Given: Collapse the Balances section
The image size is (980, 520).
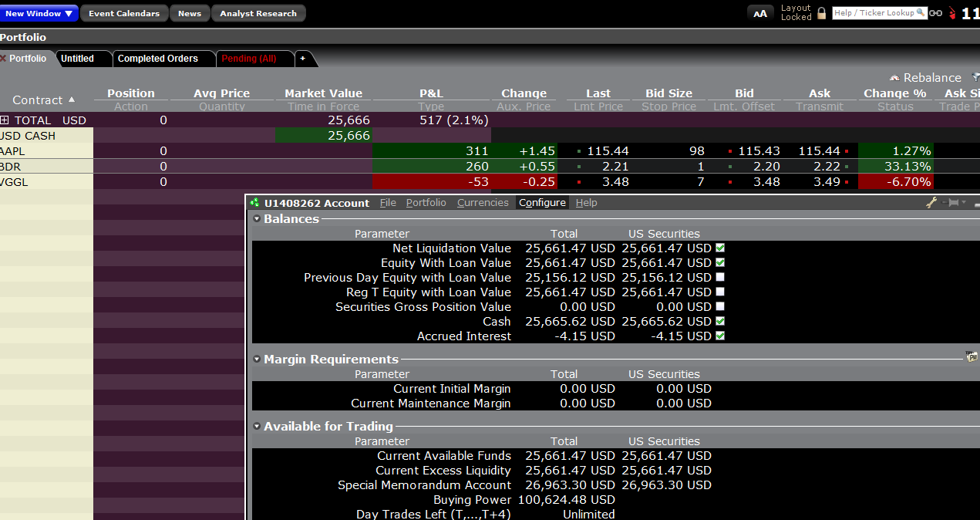Looking at the screenshot, I should (x=257, y=219).
